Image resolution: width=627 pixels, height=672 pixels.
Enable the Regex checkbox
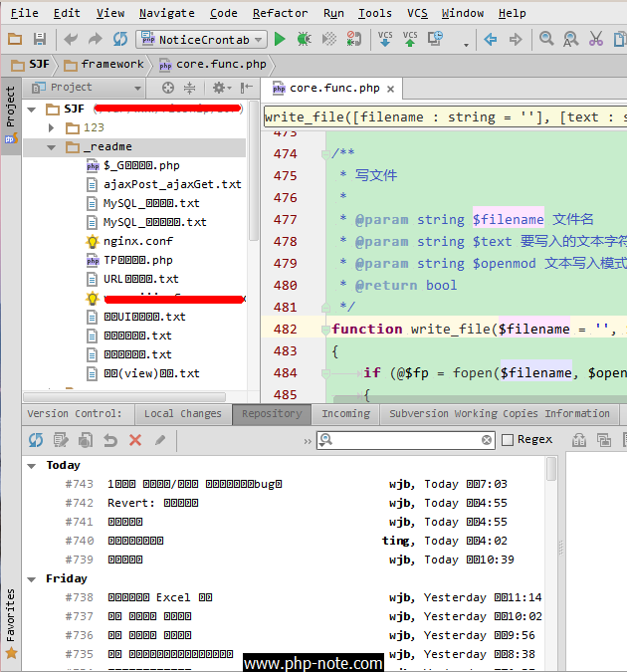pyautogui.click(x=508, y=440)
